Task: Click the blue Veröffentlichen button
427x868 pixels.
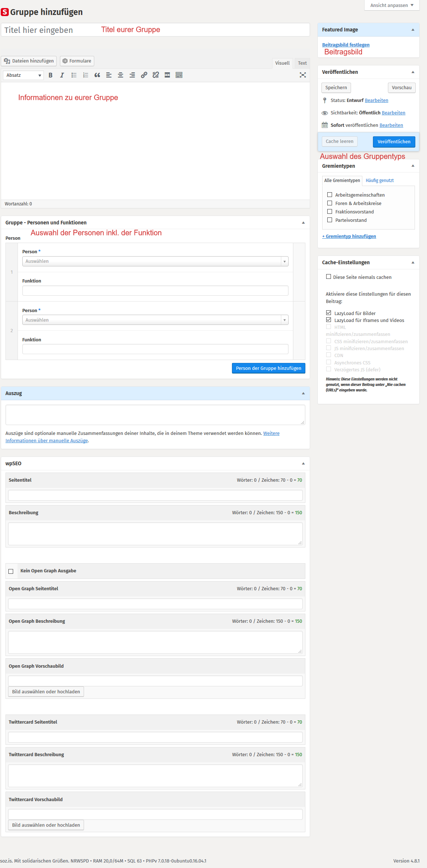Action: pos(394,142)
